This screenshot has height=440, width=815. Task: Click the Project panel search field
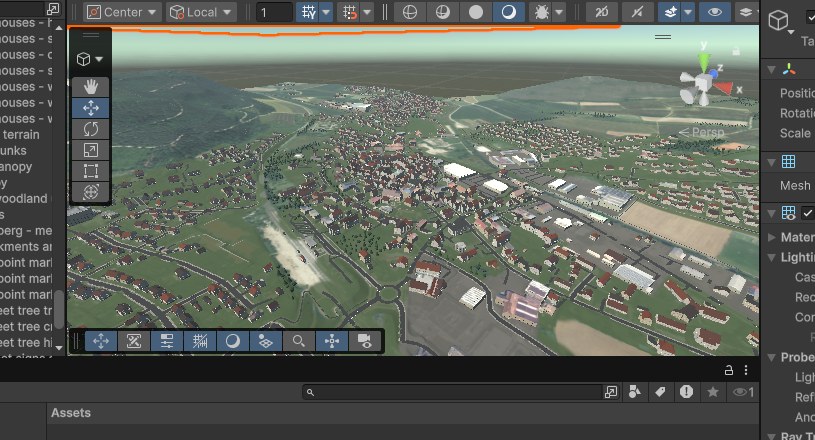[452, 392]
